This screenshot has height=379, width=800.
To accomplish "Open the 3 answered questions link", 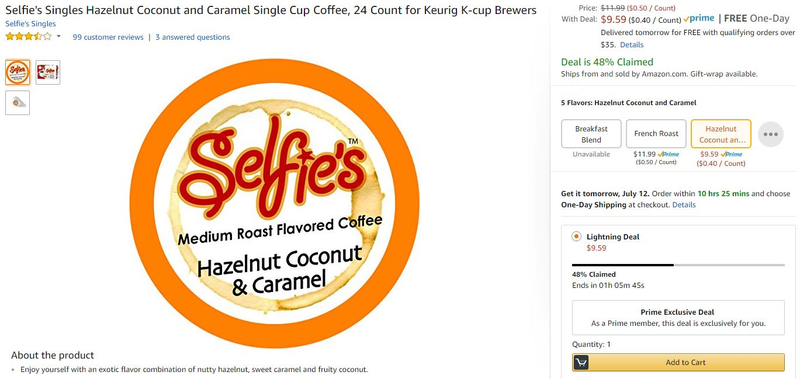I will click(x=192, y=37).
